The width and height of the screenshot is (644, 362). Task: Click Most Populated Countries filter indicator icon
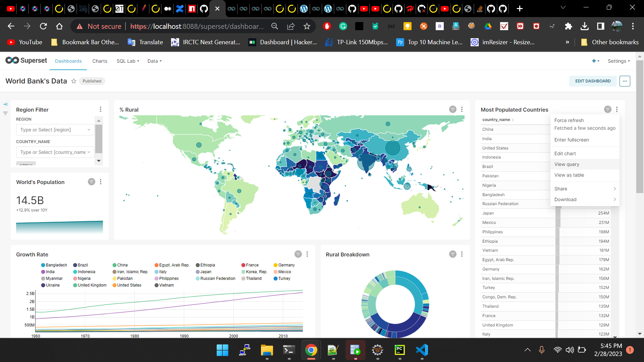[x=607, y=110]
